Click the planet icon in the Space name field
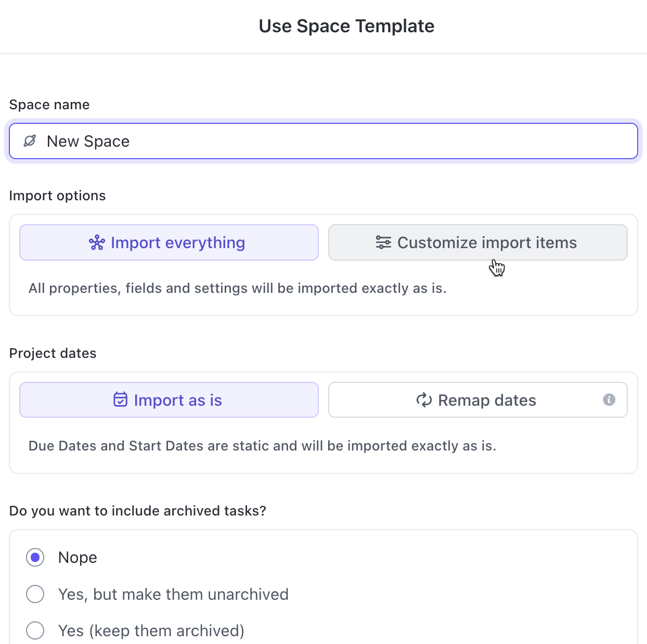The image size is (647, 644). click(x=30, y=141)
